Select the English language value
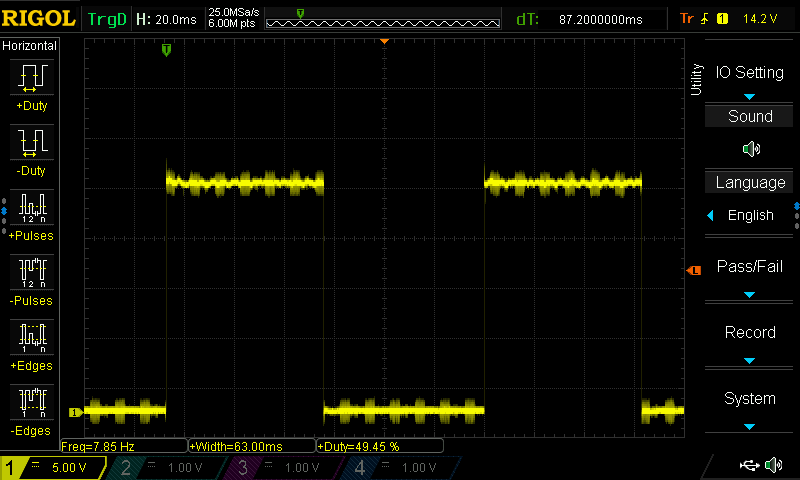800x480 pixels. (x=751, y=215)
